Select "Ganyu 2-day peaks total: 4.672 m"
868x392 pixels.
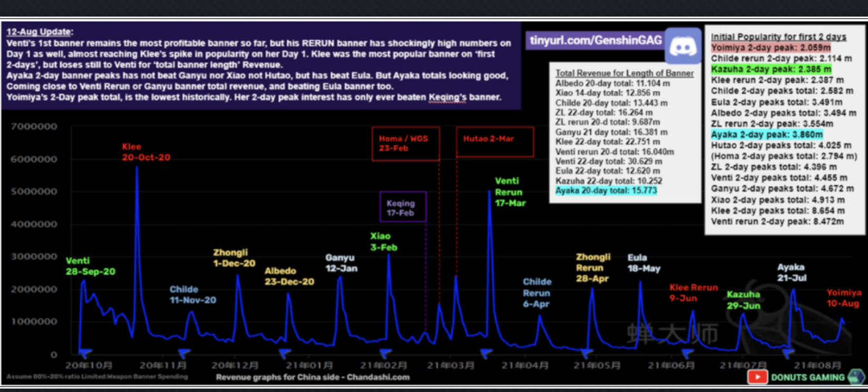pos(782,188)
